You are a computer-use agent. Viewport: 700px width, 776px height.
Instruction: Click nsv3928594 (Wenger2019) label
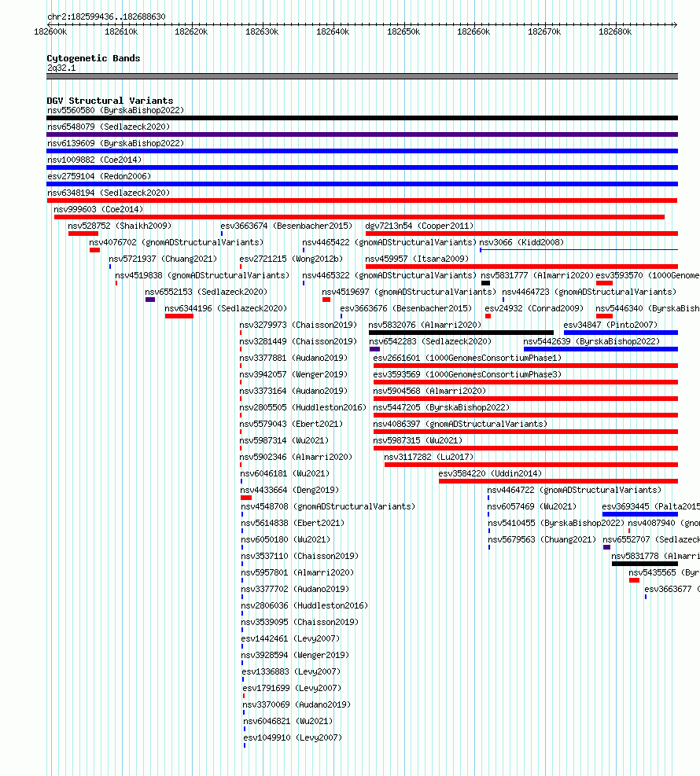[295, 655]
